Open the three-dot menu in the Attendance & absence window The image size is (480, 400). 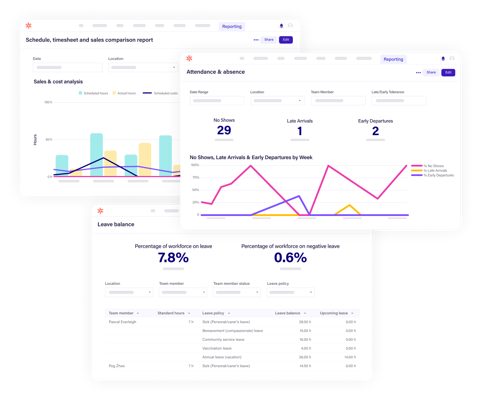tap(418, 72)
